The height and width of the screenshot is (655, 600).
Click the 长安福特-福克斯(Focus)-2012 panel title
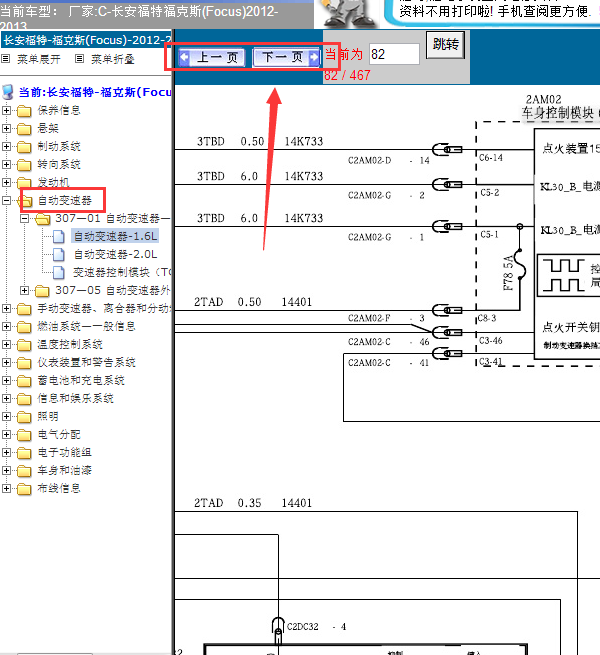point(87,40)
